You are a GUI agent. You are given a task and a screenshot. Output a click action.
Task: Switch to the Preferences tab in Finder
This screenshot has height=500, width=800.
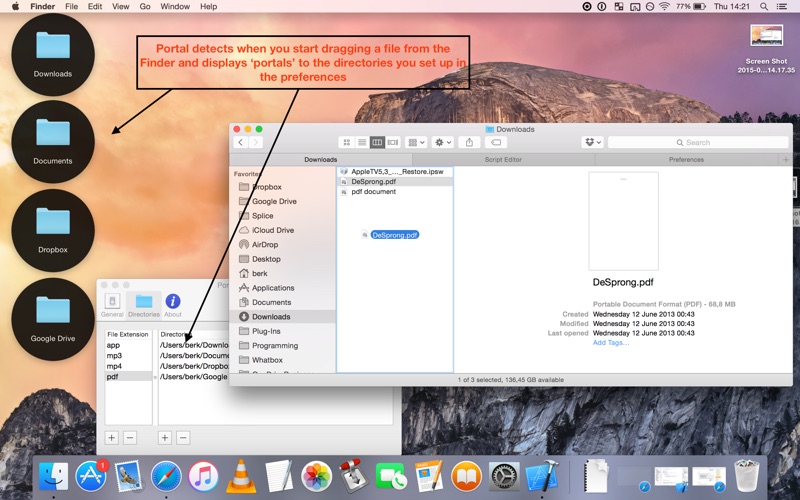(x=686, y=159)
